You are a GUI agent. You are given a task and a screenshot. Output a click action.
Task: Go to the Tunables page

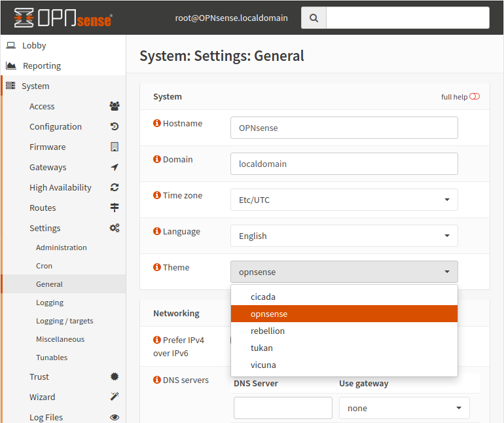click(x=52, y=358)
